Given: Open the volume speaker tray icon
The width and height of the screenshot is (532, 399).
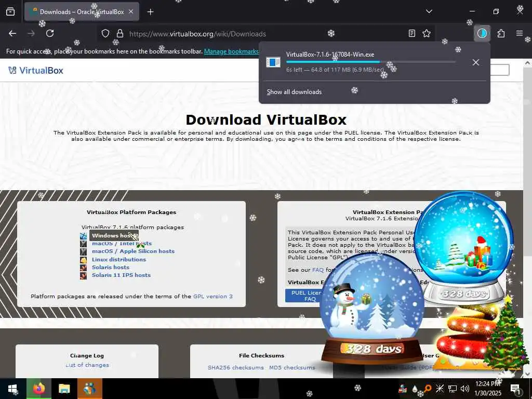Looking at the screenshot, I should [x=465, y=389].
